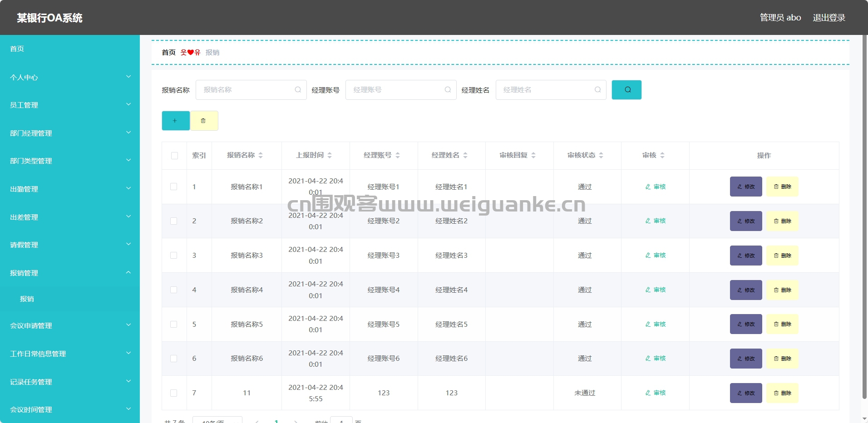868x423 pixels.
Task: Delete row 7 with 删除 button
Action: coord(782,393)
